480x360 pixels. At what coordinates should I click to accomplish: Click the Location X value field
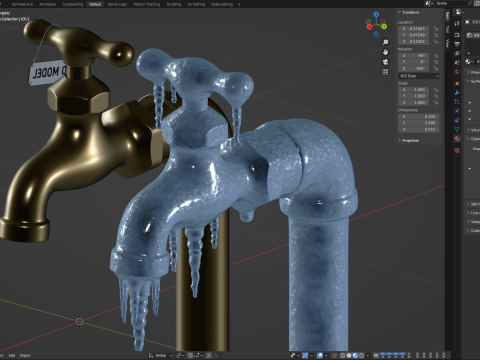click(413, 29)
